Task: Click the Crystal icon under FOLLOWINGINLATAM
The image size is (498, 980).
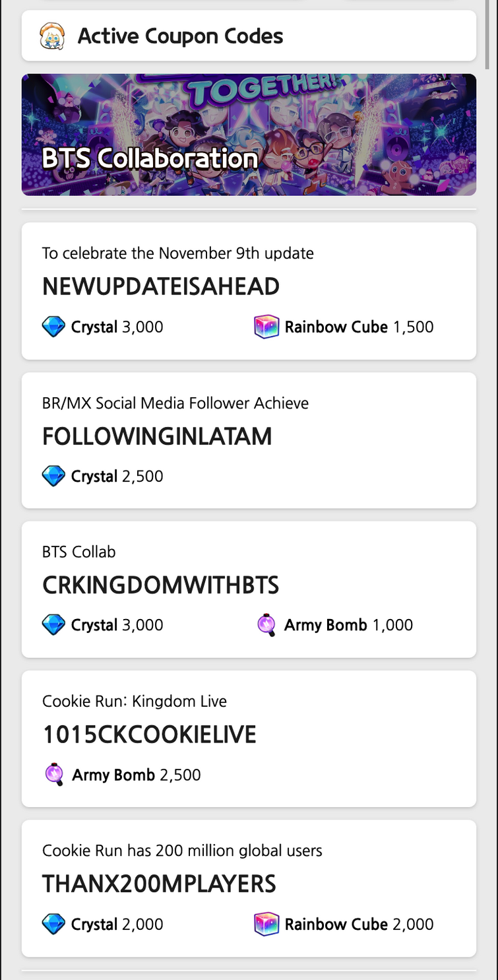Action: 53,476
